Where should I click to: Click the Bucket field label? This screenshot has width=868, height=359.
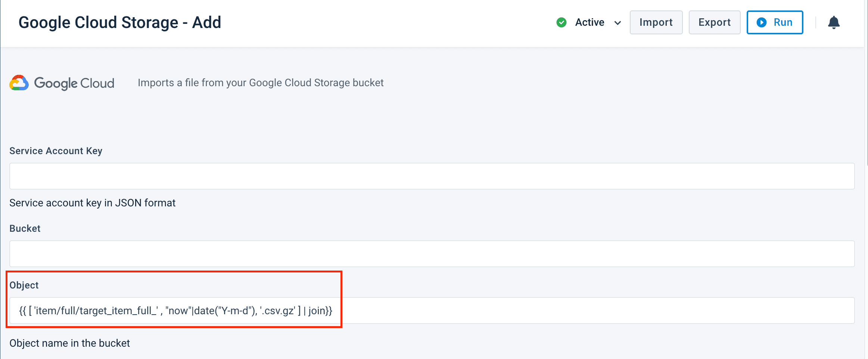point(25,228)
